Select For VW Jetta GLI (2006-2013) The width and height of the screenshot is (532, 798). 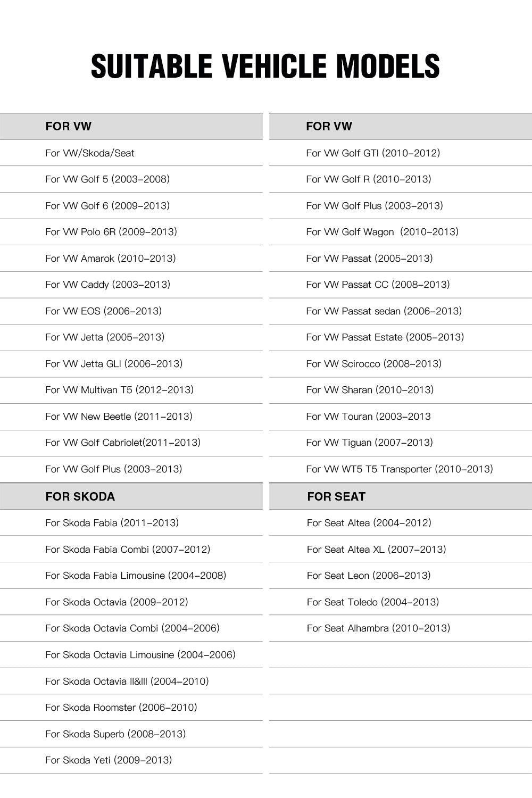114,364
